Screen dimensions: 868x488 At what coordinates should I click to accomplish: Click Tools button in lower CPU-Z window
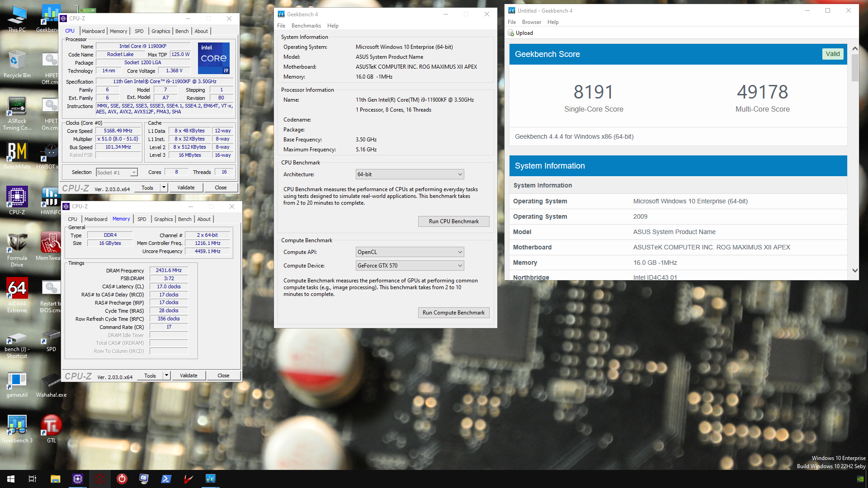click(x=150, y=375)
